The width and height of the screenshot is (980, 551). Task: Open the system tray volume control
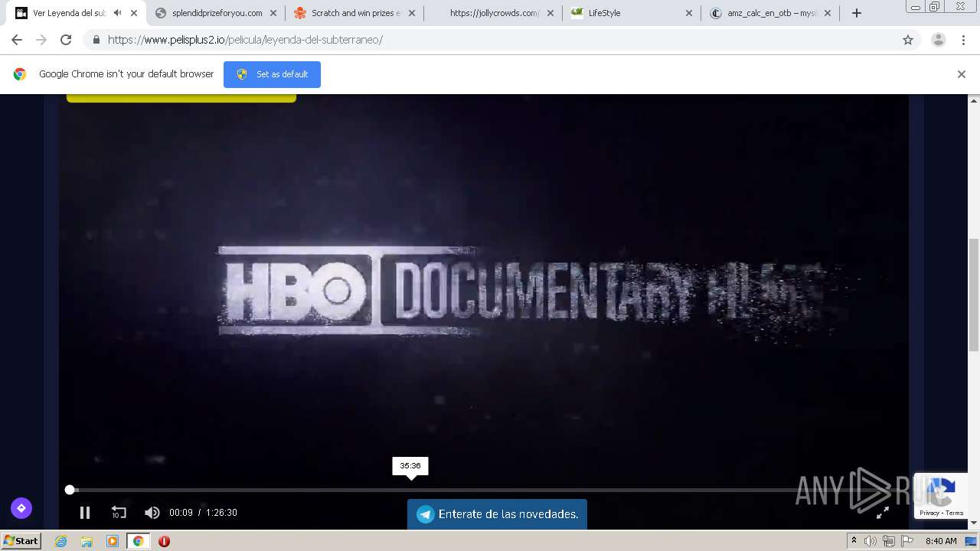click(x=871, y=541)
